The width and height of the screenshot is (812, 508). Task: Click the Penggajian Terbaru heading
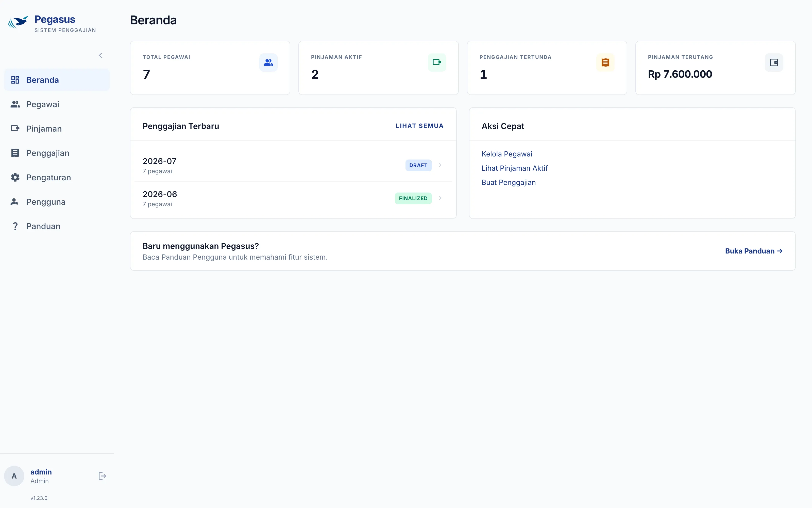pyautogui.click(x=180, y=126)
